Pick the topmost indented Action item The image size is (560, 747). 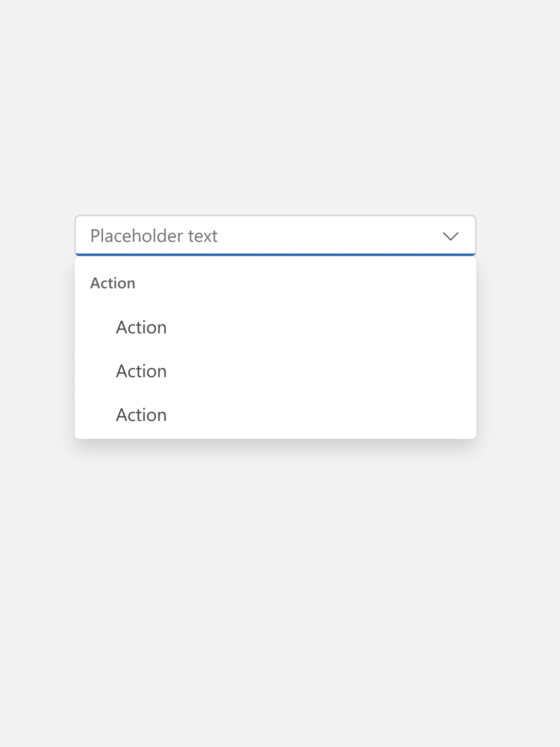[141, 327]
